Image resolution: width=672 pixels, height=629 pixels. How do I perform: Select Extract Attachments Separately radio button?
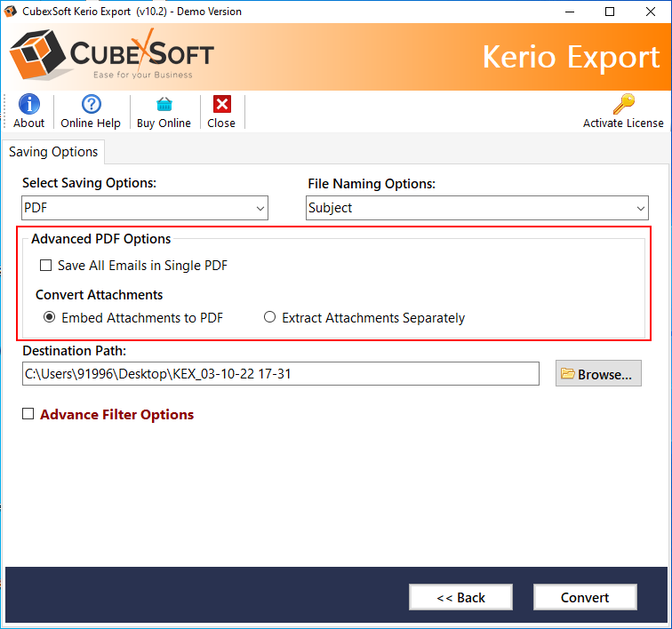pos(269,317)
